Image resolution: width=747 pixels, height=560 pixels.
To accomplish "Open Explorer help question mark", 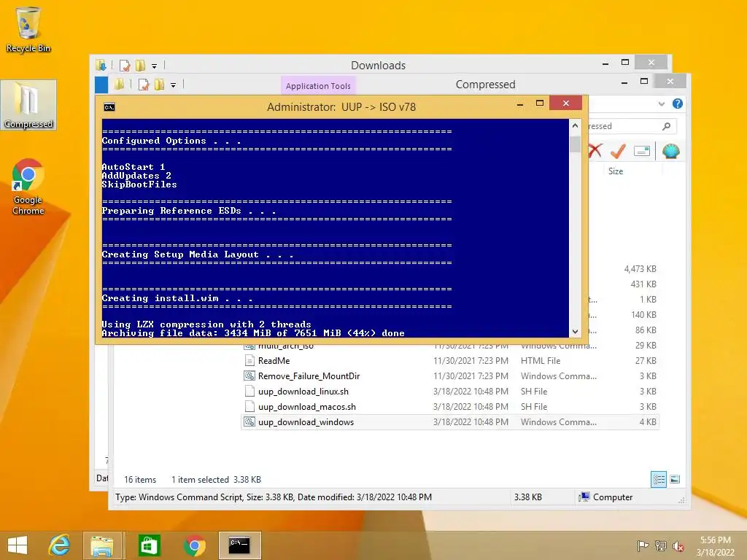I will point(678,104).
